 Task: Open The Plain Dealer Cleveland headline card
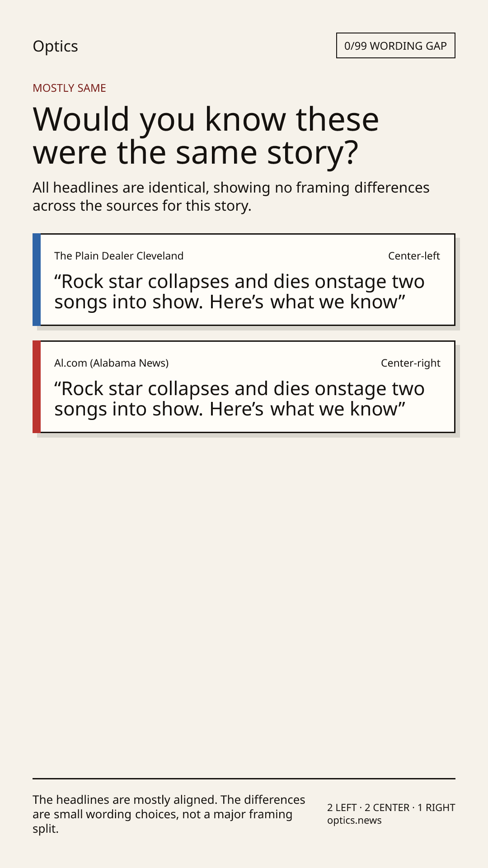(244, 279)
